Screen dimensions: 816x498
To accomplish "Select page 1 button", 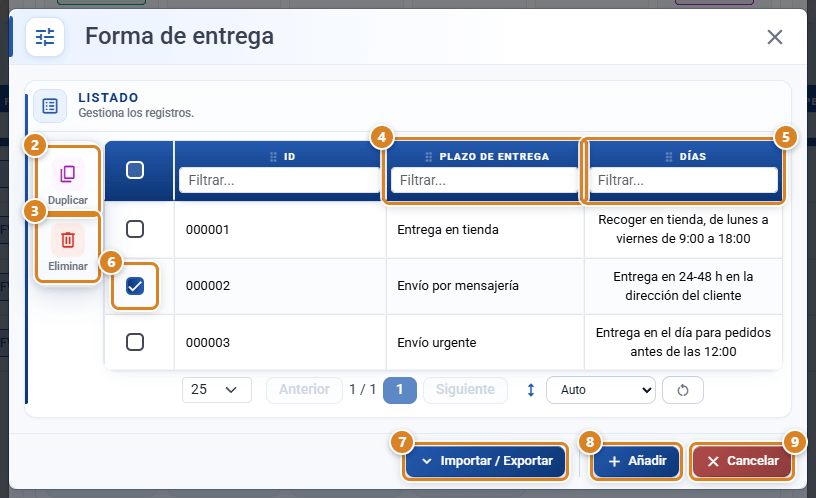I will tap(400, 390).
